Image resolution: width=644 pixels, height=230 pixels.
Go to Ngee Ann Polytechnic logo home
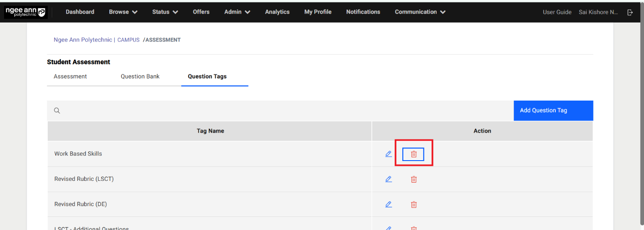tap(26, 12)
